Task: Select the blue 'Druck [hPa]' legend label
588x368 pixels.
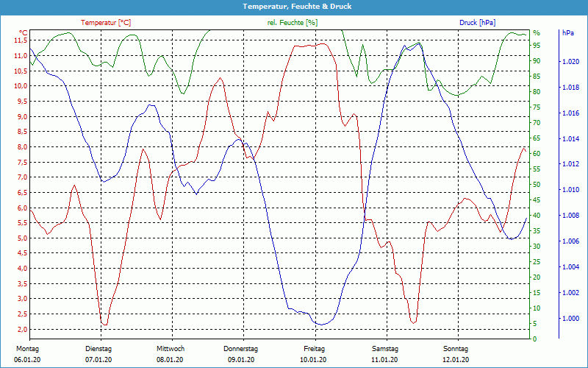Action: tap(477, 23)
